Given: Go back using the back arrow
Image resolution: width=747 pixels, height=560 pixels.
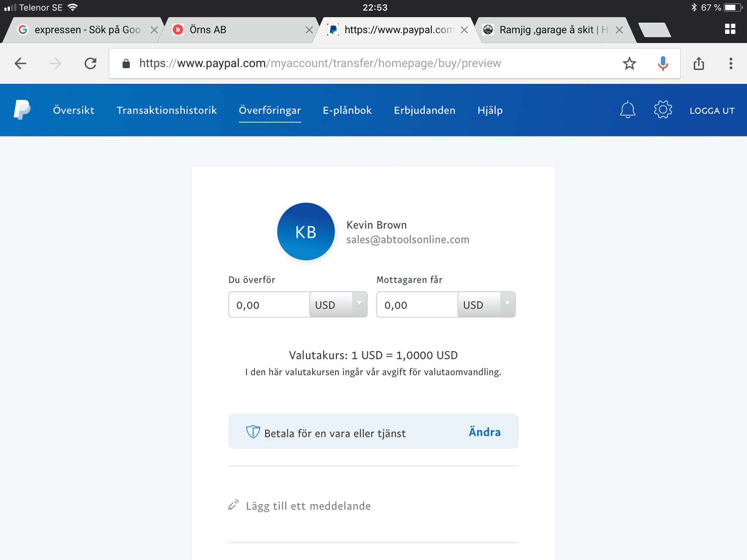Looking at the screenshot, I should point(21,63).
